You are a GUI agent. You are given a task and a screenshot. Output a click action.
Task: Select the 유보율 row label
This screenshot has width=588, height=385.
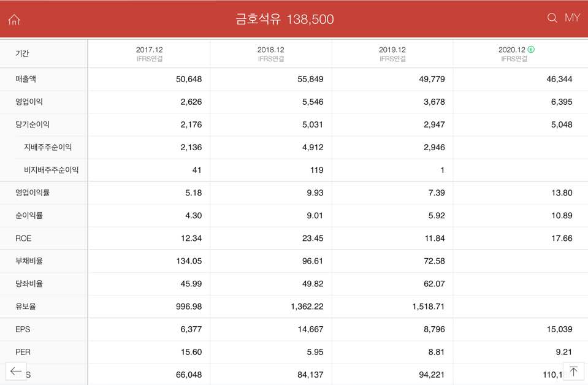(x=26, y=307)
